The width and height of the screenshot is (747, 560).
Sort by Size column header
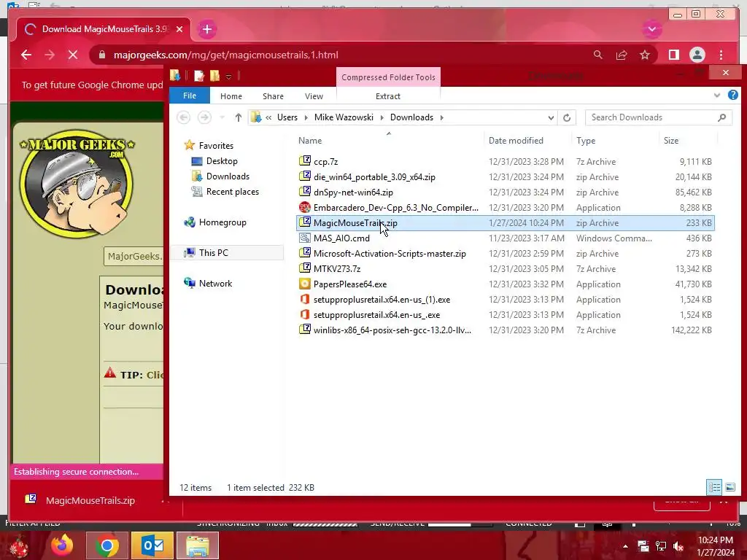671,141
